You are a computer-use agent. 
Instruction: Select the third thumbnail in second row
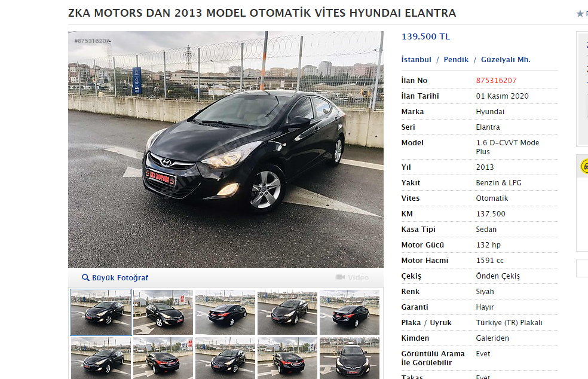coord(225,358)
